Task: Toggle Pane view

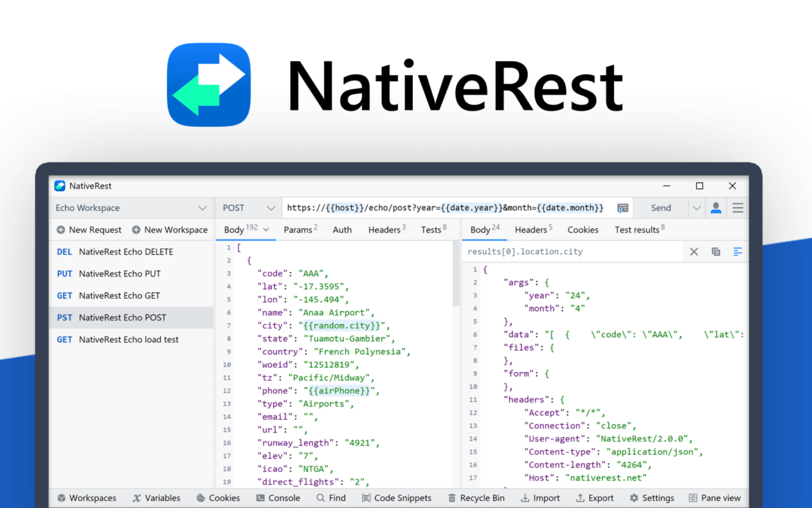Action: tap(715, 498)
